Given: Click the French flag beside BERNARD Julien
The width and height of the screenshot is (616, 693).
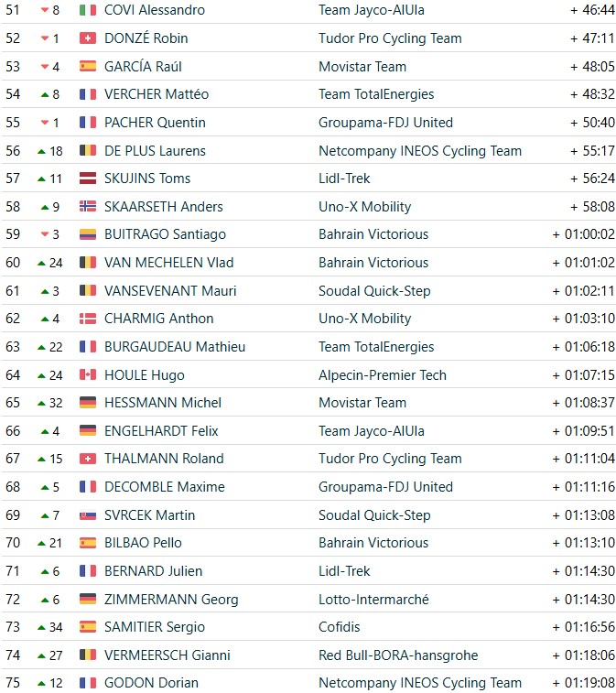Looking at the screenshot, I should pyautogui.click(x=88, y=571).
